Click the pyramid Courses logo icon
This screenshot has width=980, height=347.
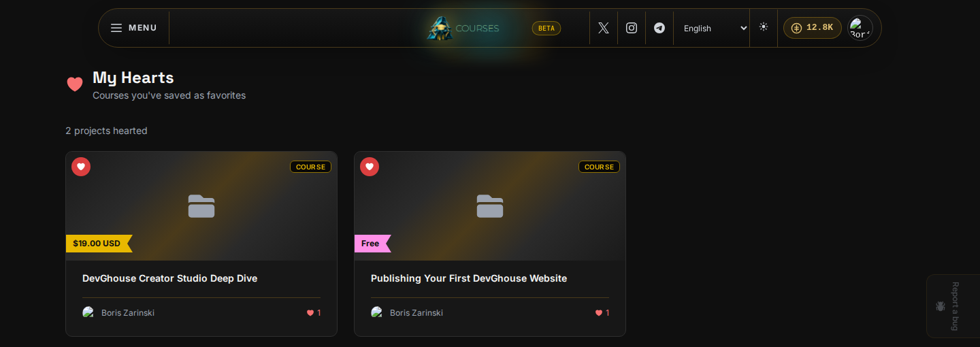coord(440,29)
